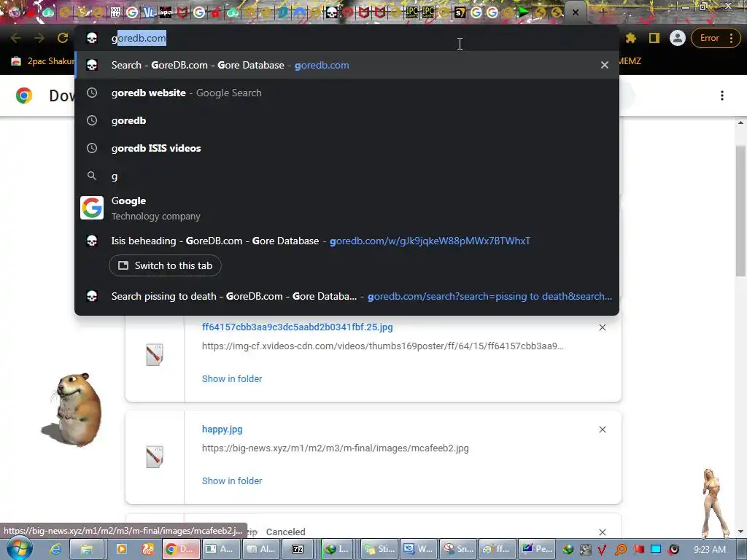Remove the ff64157cbb3aa9...jpg download entry

click(602, 327)
